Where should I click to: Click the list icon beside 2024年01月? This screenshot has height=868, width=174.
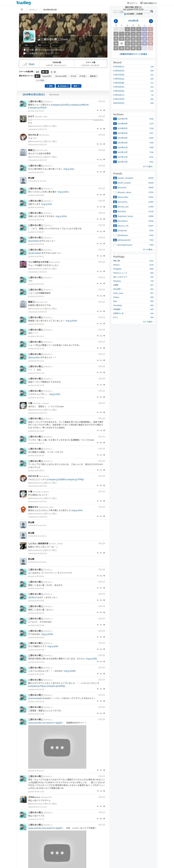click(115, 147)
